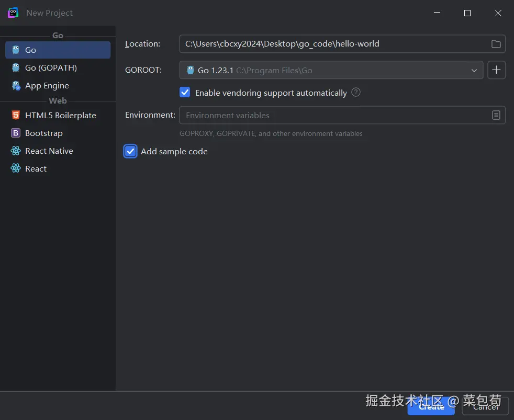Viewport: 514px width, 420px height.
Task: Click the Location path field
Action: (x=334, y=44)
